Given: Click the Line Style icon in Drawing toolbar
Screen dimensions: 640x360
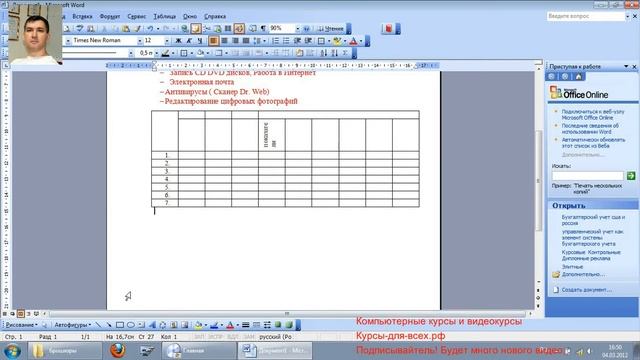Looking at the screenshot, I should pos(246,325).
